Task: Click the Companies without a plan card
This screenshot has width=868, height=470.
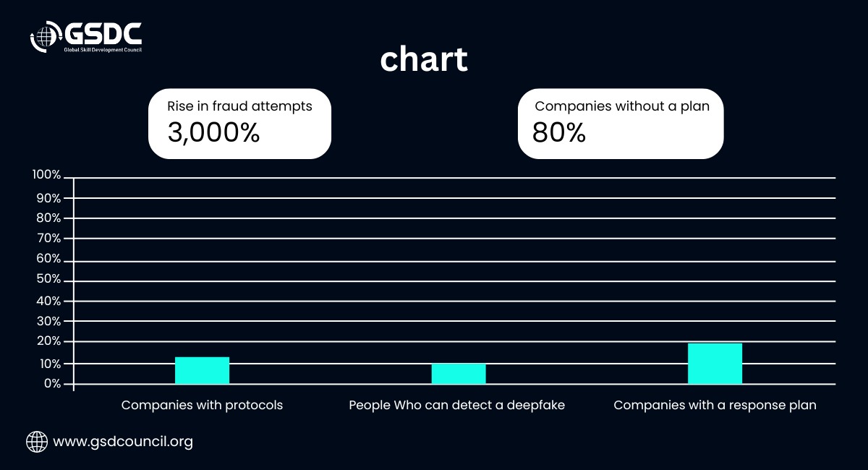Action: click(x=621, y=124)
